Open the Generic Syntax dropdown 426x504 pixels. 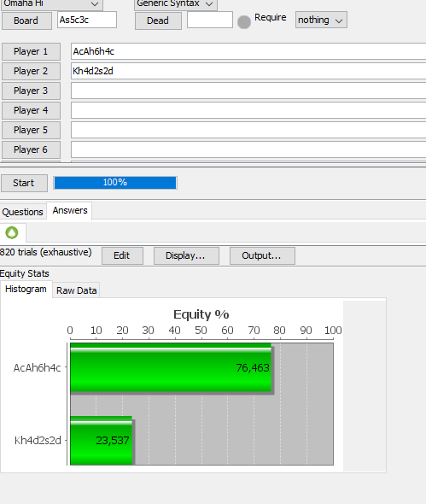175,4
